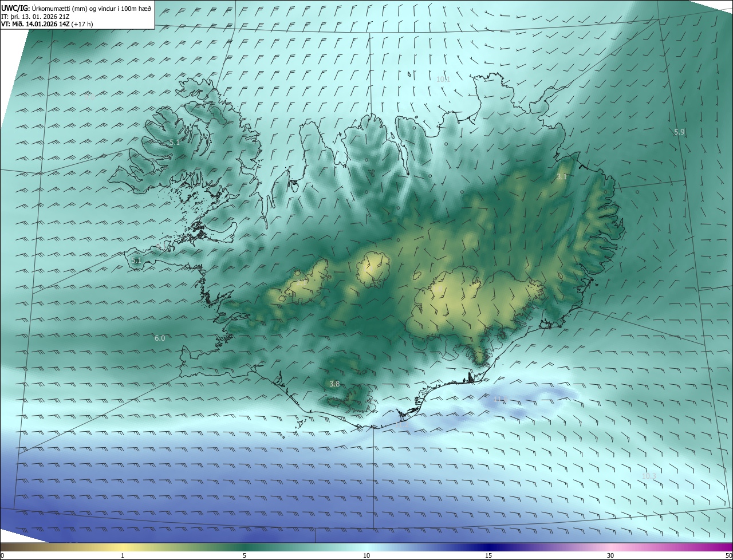Click the 'VT: Mið. 14.01.2026 14Z (+17 h)' line
Image resolution: width=733 pixels, height=560 pixels.
(x=47, y=24)
